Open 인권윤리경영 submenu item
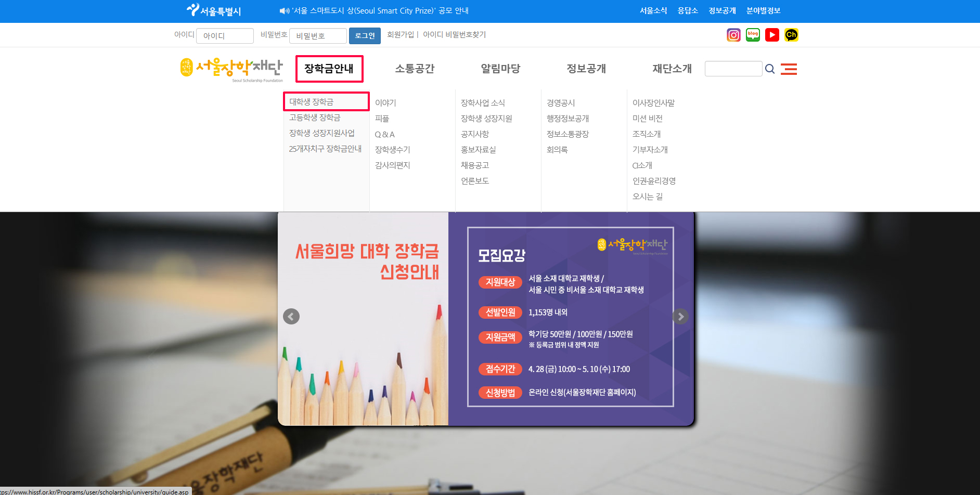This screenshot has height=495, width=980. click(x=654, y=181)
